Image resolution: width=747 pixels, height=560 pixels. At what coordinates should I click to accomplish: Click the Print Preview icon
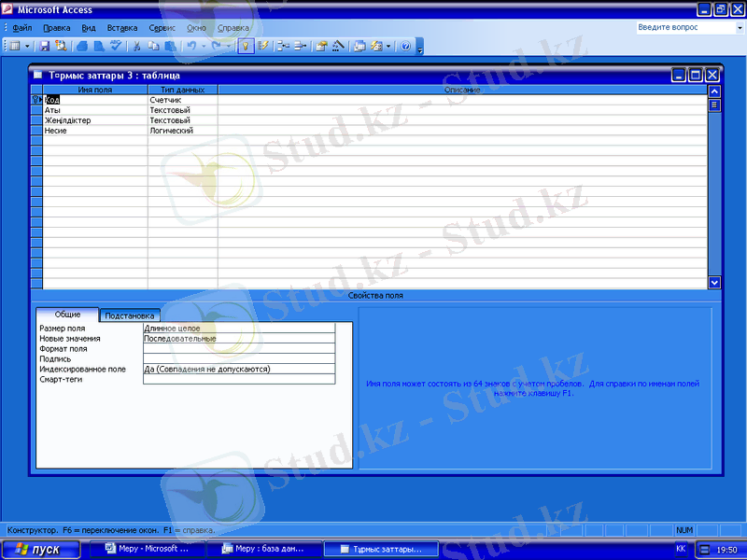pos(99,46)
